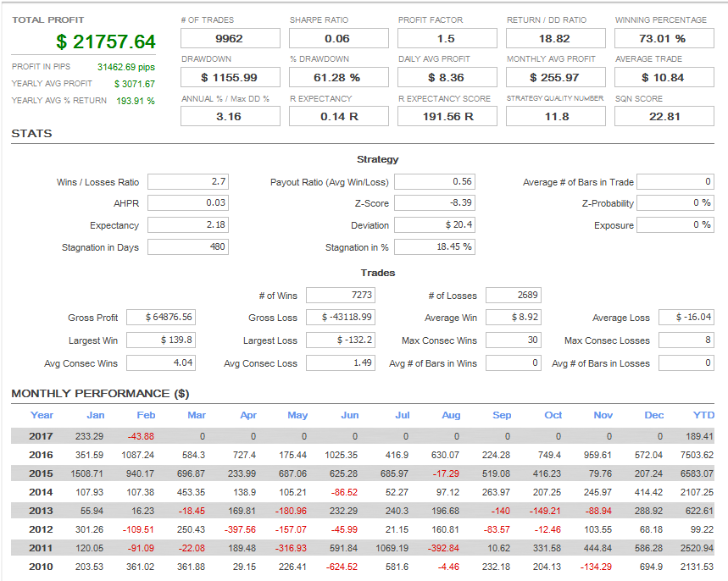This screenshot has height=581, width=728.
Task: Select the AHPR field showing 0.03
Action: (x=188, y=202)
